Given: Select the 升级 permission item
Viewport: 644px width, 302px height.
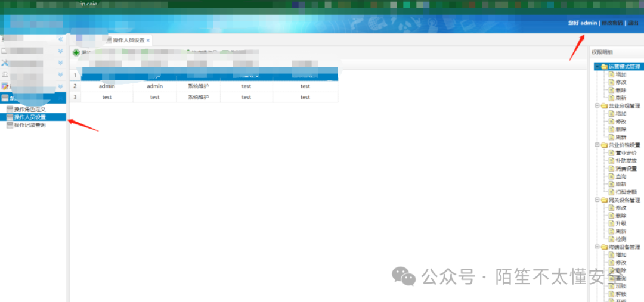Looking at the screenshot, I should (x=621, y=223).
